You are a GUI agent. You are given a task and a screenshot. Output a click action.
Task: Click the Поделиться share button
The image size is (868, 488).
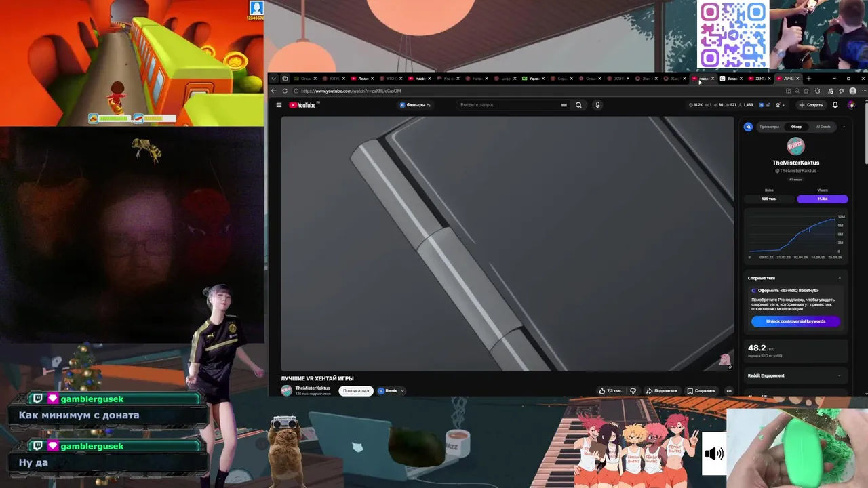click(x=662, y=391)
